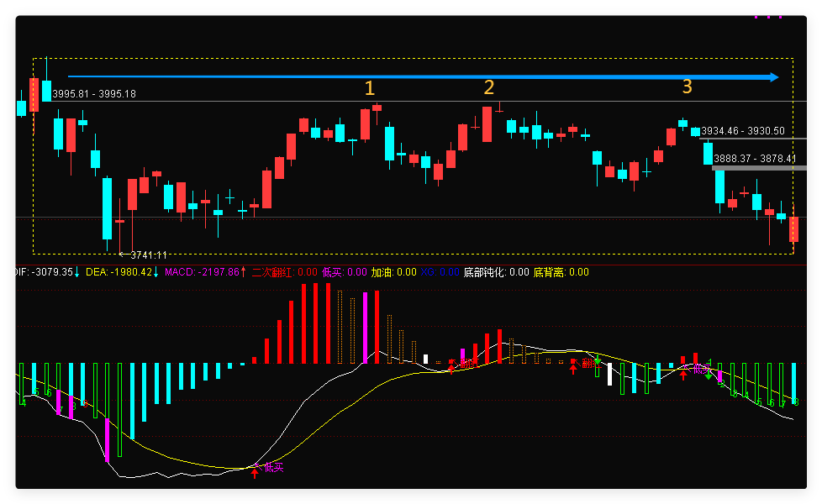Click the cyan down arrow beside DIF value

click(x=77, y=272)
